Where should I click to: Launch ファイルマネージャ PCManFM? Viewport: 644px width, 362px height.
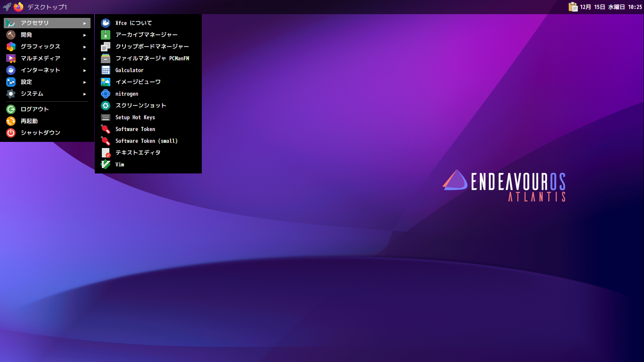pyautogui.click(x=148, y=58)
